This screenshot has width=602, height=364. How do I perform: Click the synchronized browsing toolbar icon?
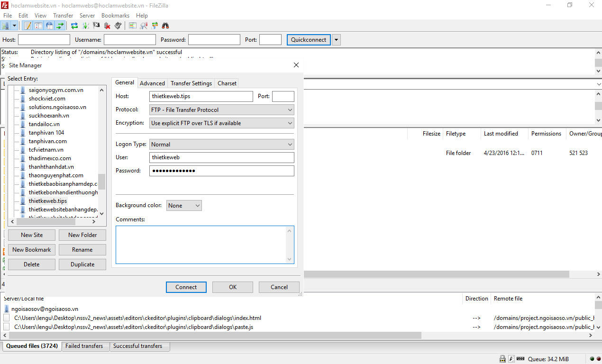pos(155,26)
